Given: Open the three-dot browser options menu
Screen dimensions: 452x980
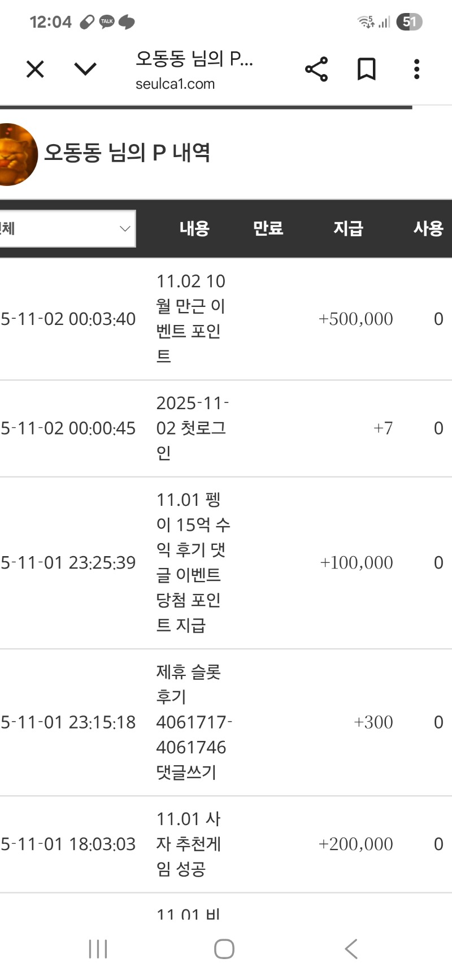Looking at the screenshot, I should [416, 68].
